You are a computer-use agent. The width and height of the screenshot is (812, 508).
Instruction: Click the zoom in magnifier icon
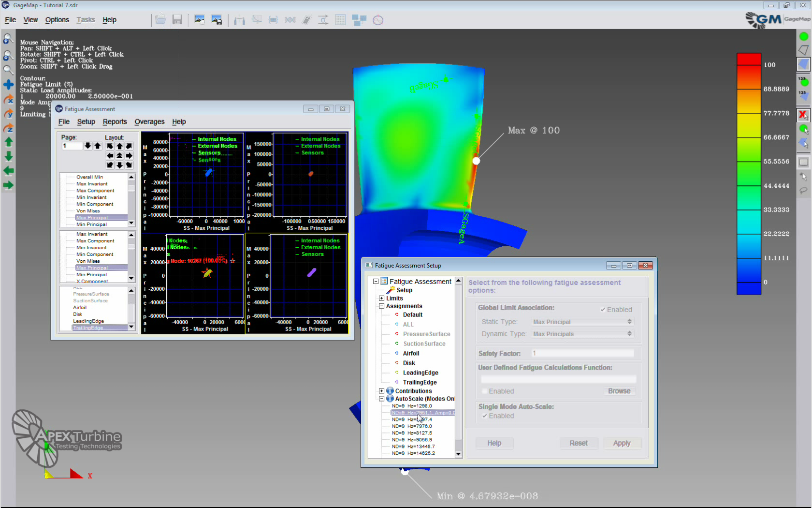pos(8,40)
